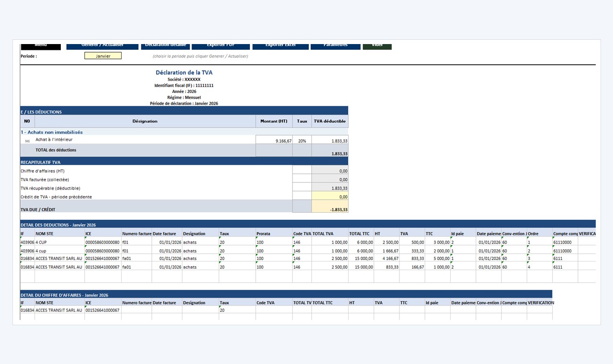613x364 pixels.
Task: Select the 20% Taux cell for Achat à l'intérieur
Action: pos(302,140)
